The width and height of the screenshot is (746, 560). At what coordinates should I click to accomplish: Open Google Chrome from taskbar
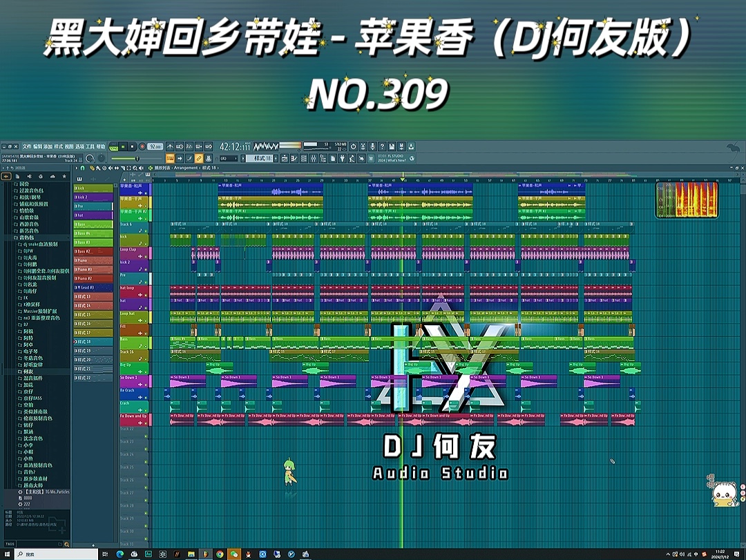[220, 554]
